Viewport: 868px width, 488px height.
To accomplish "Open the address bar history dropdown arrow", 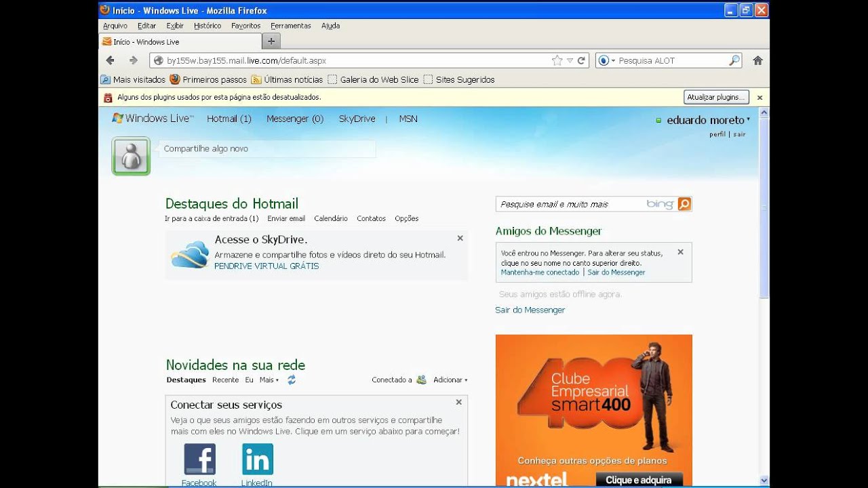I will [x=570, y=60].
